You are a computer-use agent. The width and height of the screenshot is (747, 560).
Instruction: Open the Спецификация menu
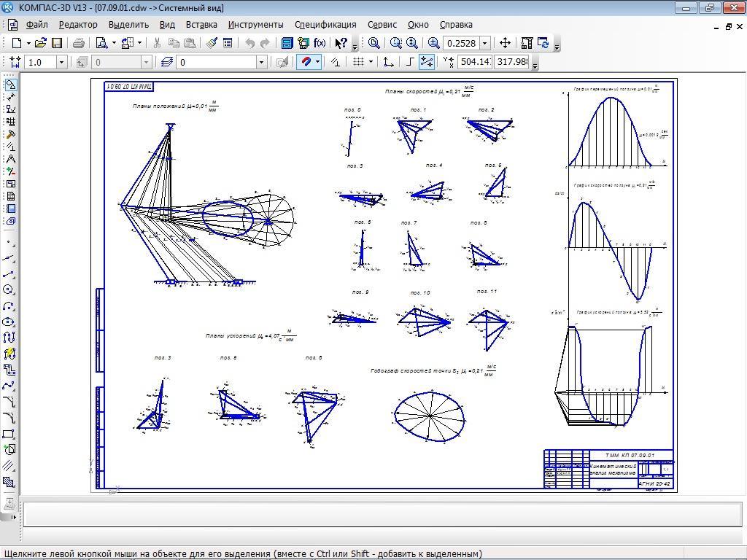pos(325,25)
